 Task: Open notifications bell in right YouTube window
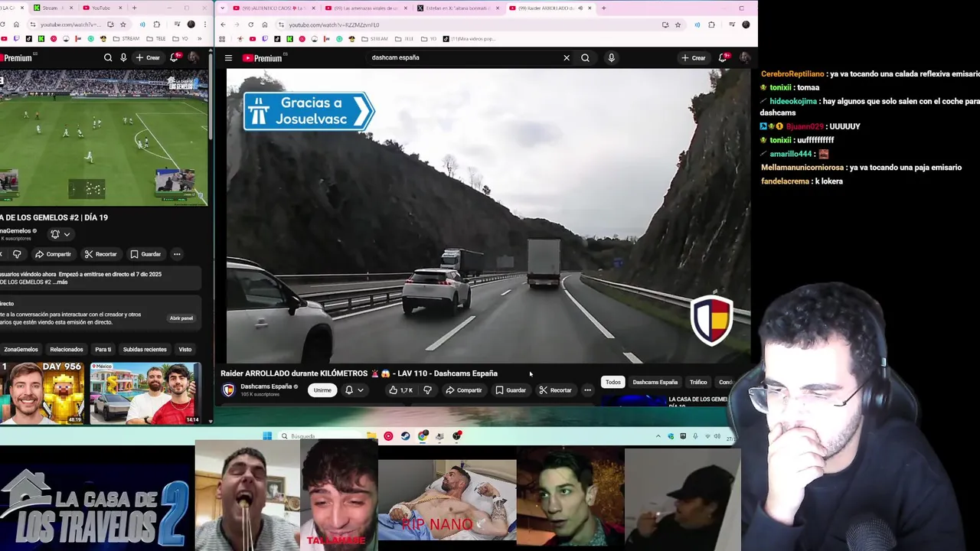(x=723, y=57)
